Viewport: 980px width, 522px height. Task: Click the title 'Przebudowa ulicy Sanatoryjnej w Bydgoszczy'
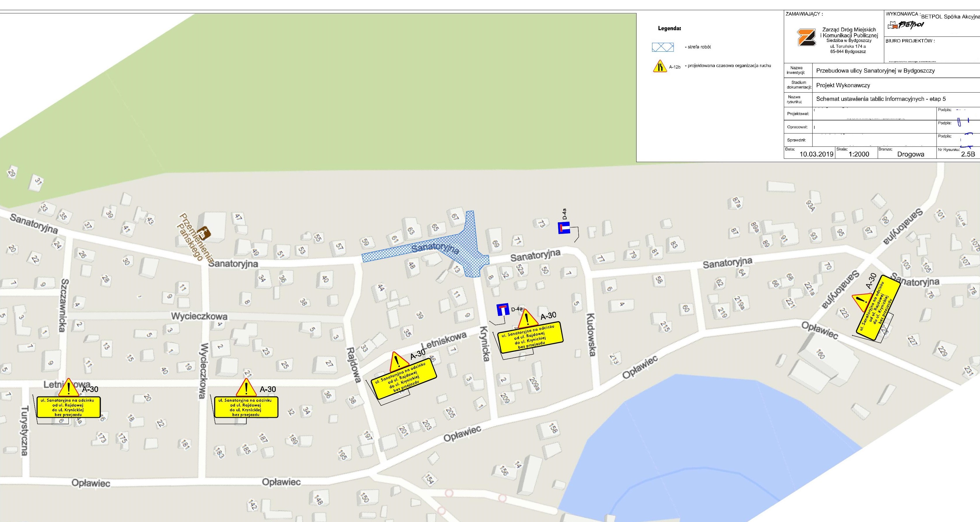click(875, 71)
